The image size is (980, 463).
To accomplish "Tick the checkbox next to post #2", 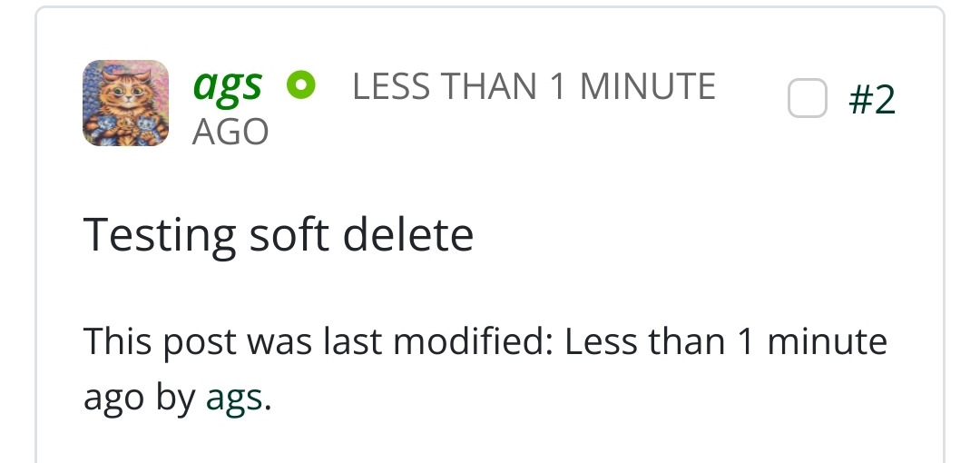I will (x=808, y=98).
